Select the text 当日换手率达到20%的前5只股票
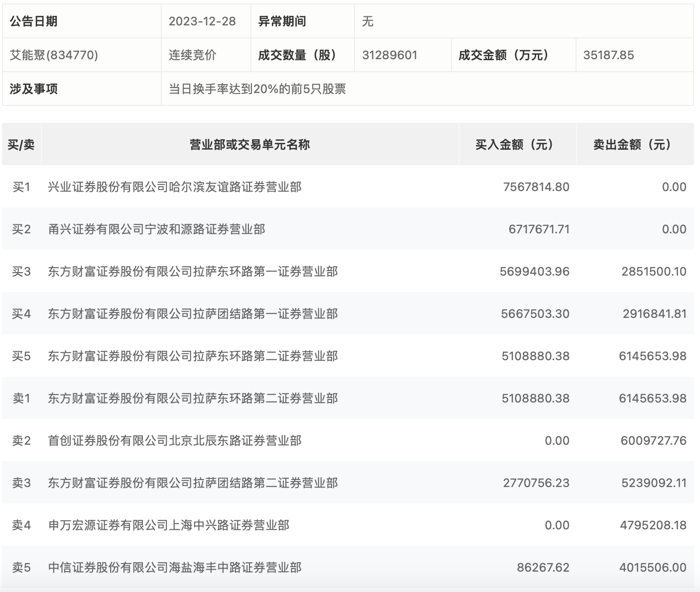The height and width of the screenshot is (592, 700). [257, 89]
